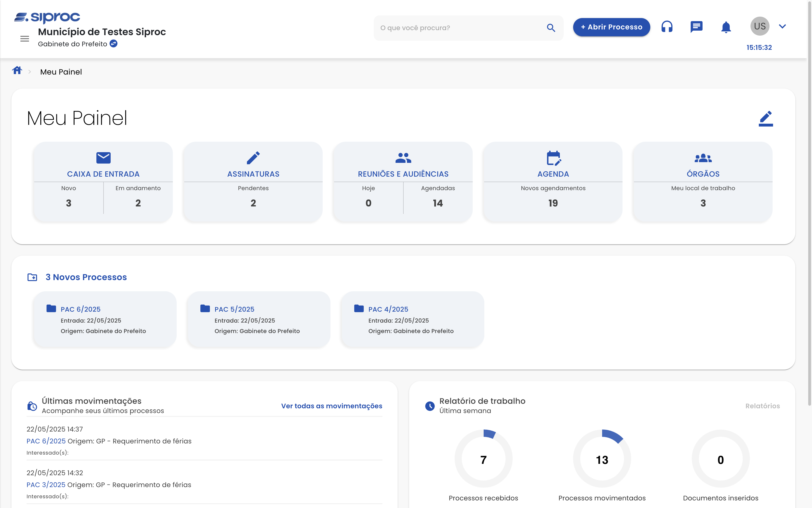812x508 pixels.
Task: Click the edit panel pencil icon
Action: click(766, 118)
